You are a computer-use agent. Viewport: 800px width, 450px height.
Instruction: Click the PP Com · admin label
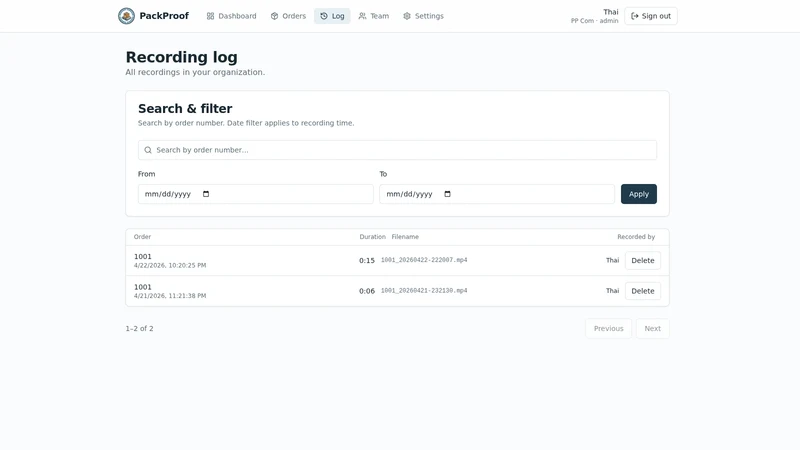[594, 21]
